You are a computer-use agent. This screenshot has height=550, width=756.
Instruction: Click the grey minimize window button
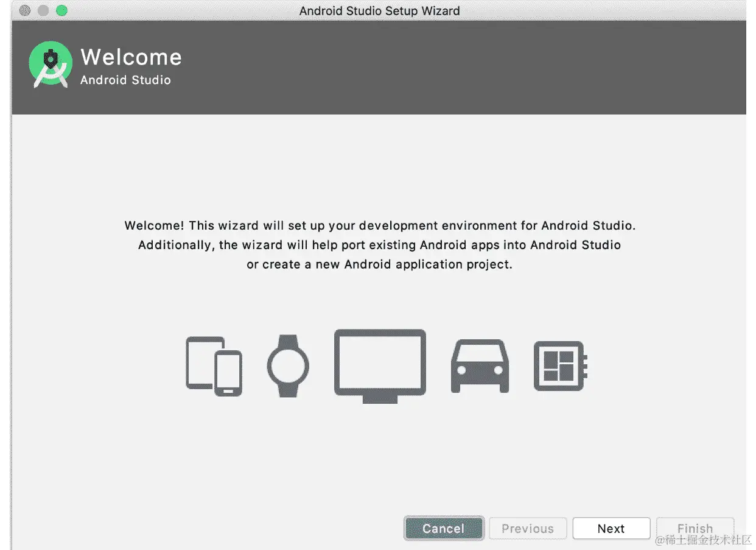click(43, 10)
